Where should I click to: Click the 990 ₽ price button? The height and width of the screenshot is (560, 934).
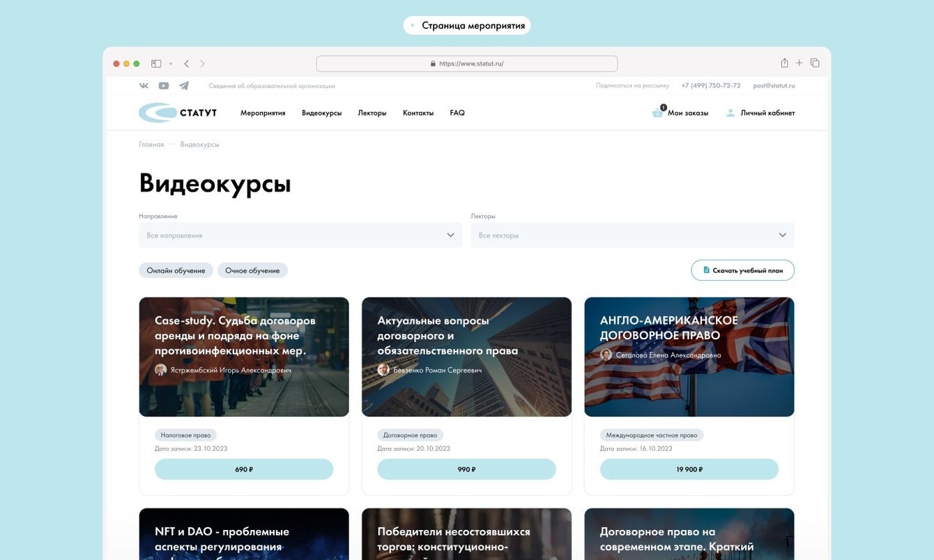[467, 469]
